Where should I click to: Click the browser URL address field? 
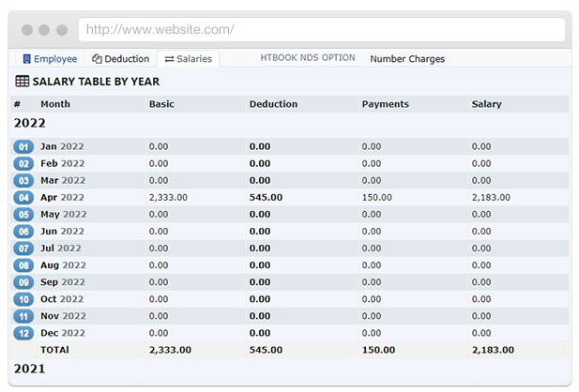click(321, 30)
